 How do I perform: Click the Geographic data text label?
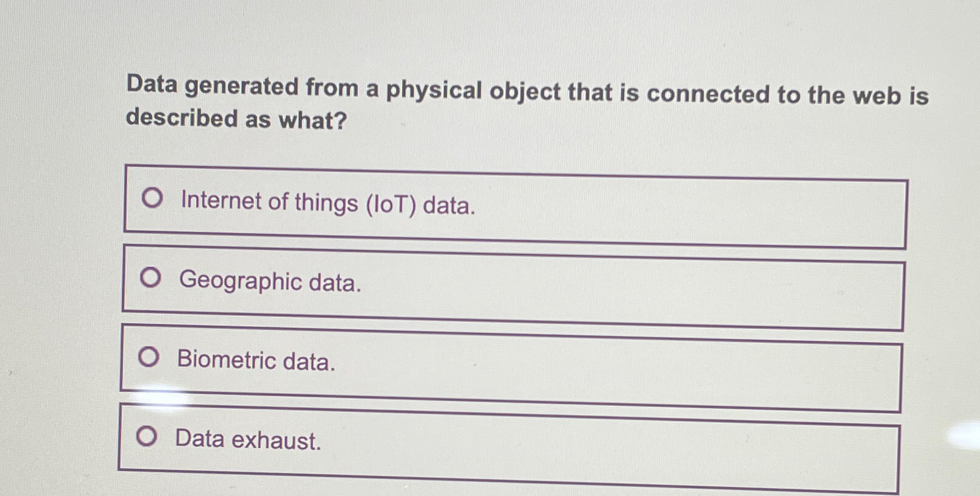click(x=270, y=282)
